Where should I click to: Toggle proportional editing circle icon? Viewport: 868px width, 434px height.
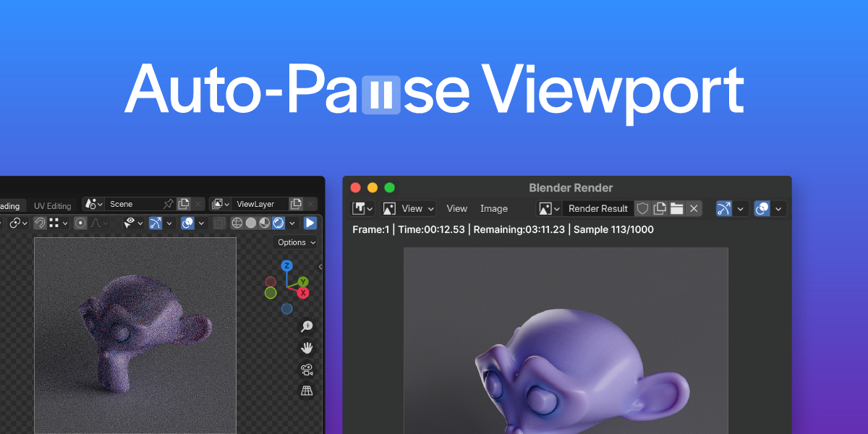(x=80, y=223)
